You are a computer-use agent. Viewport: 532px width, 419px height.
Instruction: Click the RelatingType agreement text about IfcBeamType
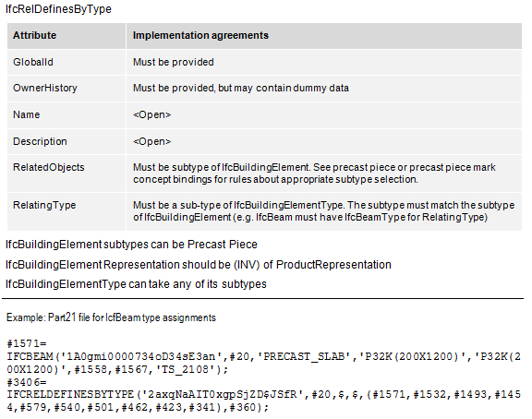pos(324,211)
